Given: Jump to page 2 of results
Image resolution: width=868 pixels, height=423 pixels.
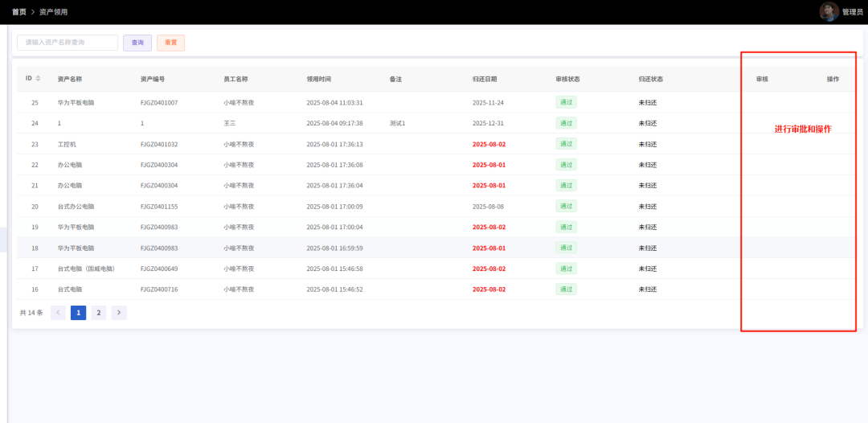Looking at the screenshot, I should (x=99, y=313).
